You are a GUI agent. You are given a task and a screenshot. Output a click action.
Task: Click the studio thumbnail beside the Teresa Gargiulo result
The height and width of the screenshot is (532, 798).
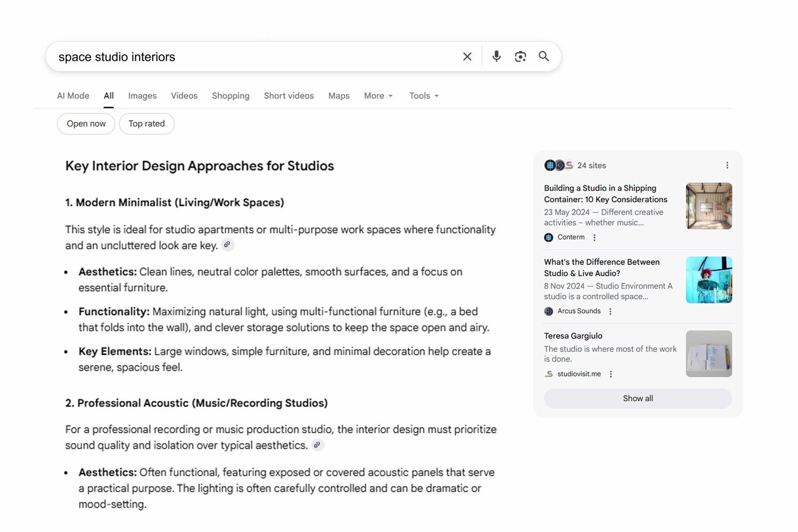coord(708,354)
